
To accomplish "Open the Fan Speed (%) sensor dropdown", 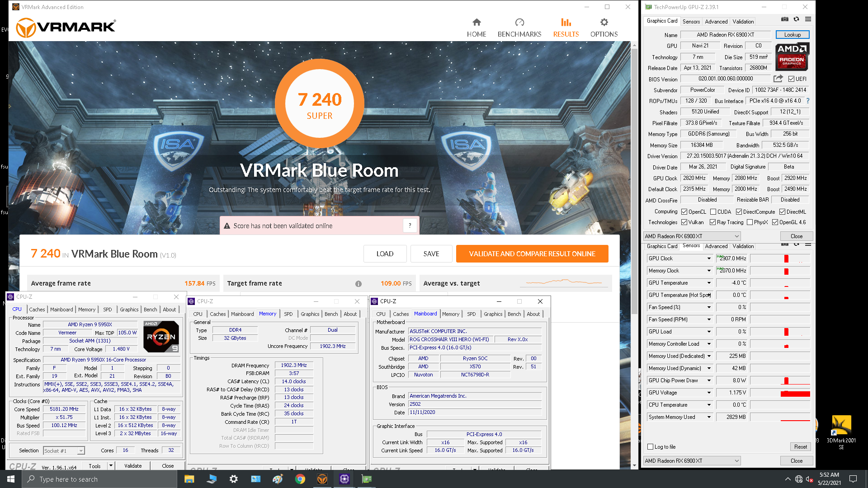I will click(709, 307).
